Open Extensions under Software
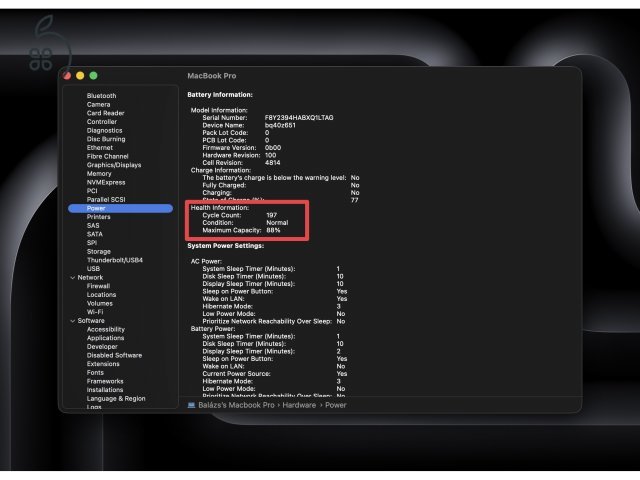Screen dimensions: 640x480 103,364
